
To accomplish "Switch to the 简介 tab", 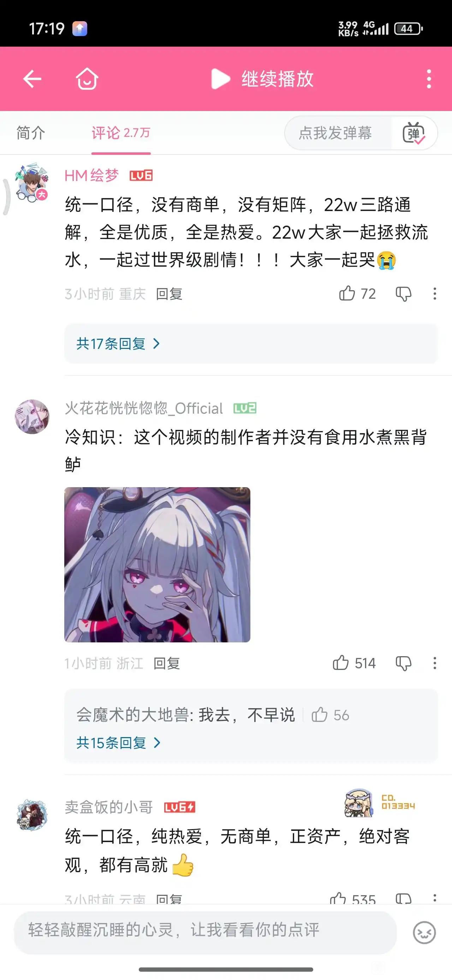I will click(31, 133).
